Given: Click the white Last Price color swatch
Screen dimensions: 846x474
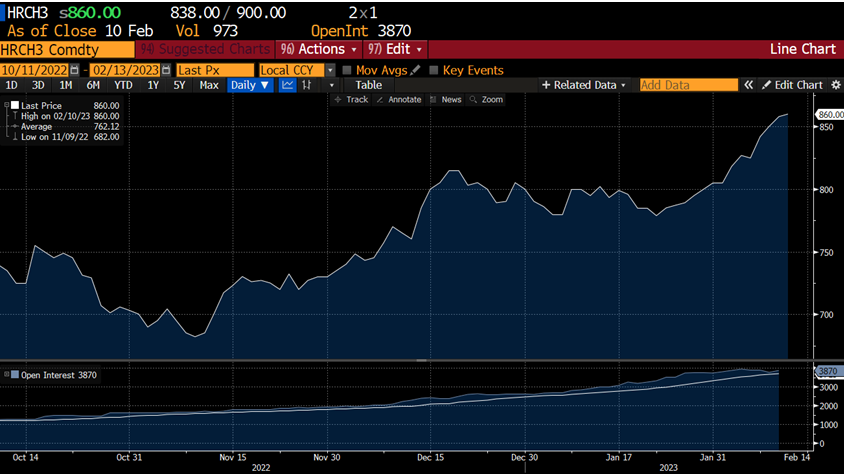Looking at the screenshot, I should click(x=14, y=106).
